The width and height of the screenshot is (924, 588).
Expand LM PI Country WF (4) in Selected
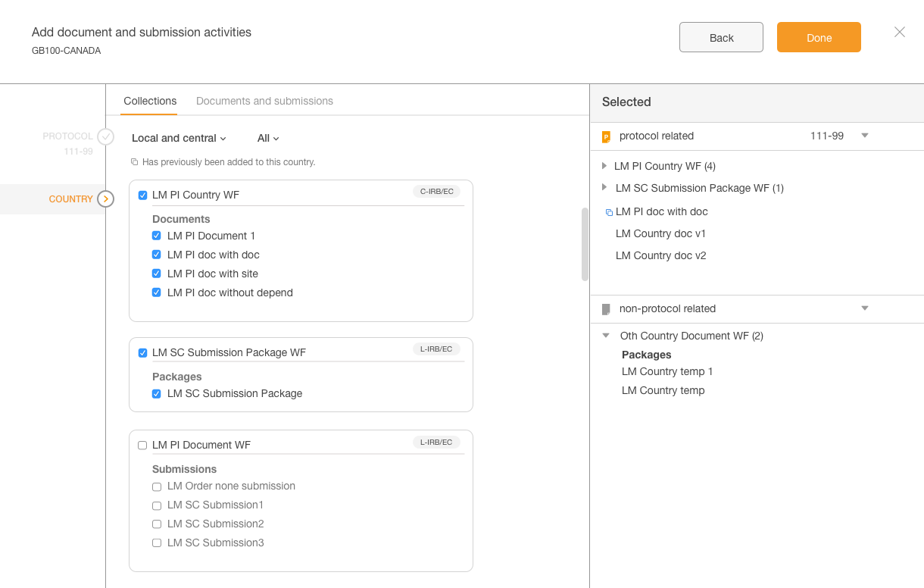tap(604, 166)
